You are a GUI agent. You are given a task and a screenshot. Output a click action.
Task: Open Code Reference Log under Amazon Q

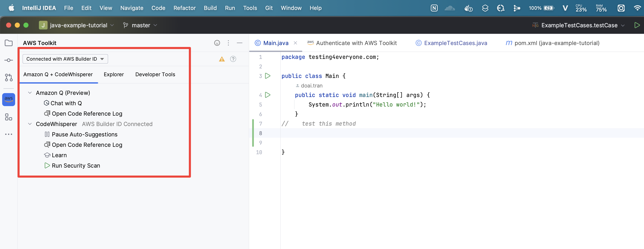click(x=83, y=114)
